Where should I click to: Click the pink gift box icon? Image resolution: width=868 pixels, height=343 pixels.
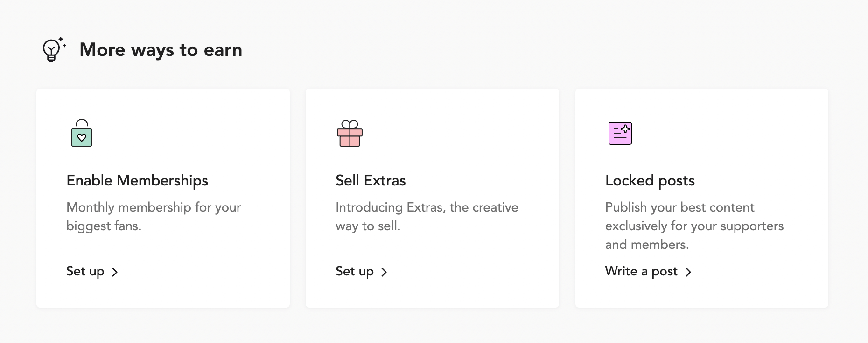tap(350, 134)
